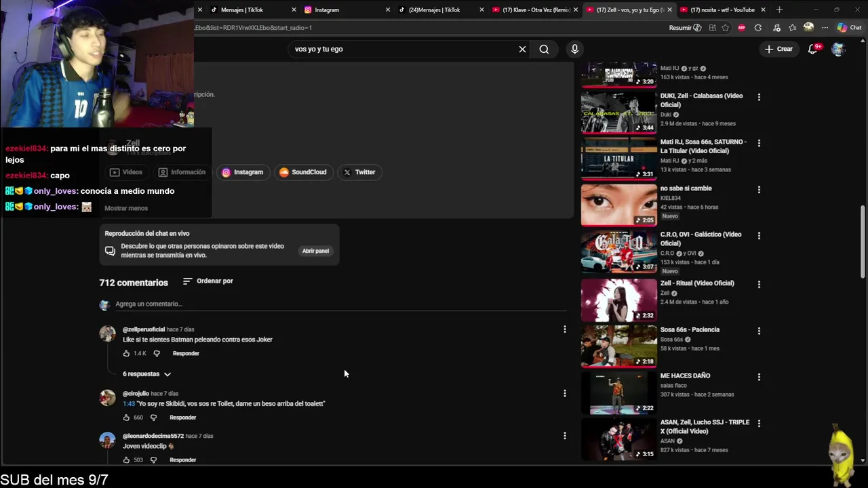Open La Titular video thumbnail
868x488 pixels.
tap(618, 159)
